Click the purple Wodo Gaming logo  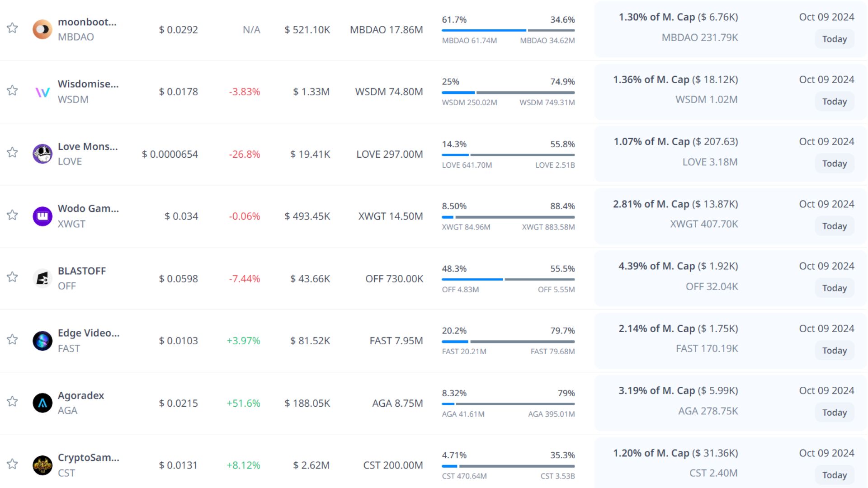42,216
